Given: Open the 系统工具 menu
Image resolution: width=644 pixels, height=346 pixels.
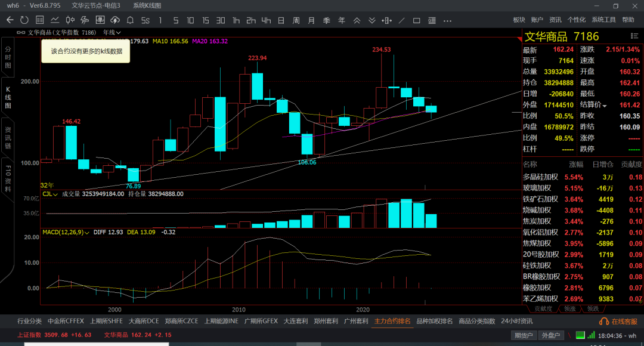Looking at the screenshot, I should click(603, 20).
